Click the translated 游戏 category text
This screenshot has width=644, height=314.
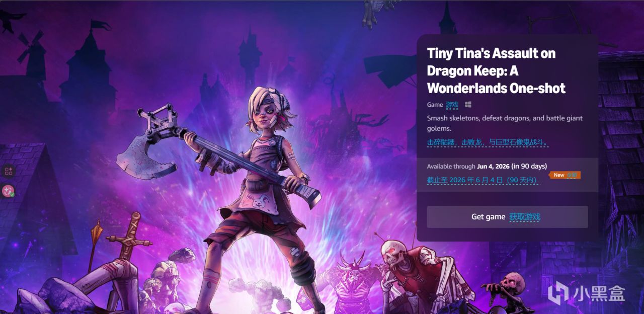click(x=452, y=105)
